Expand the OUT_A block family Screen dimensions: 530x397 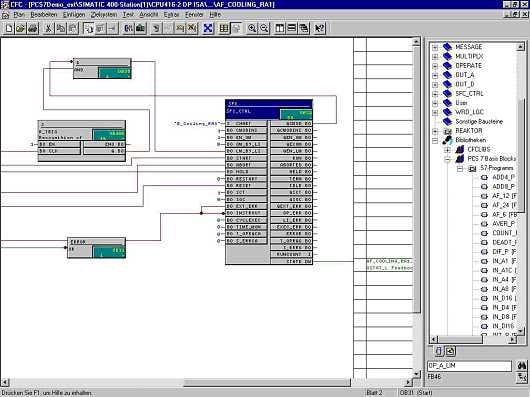click(435, 75)
